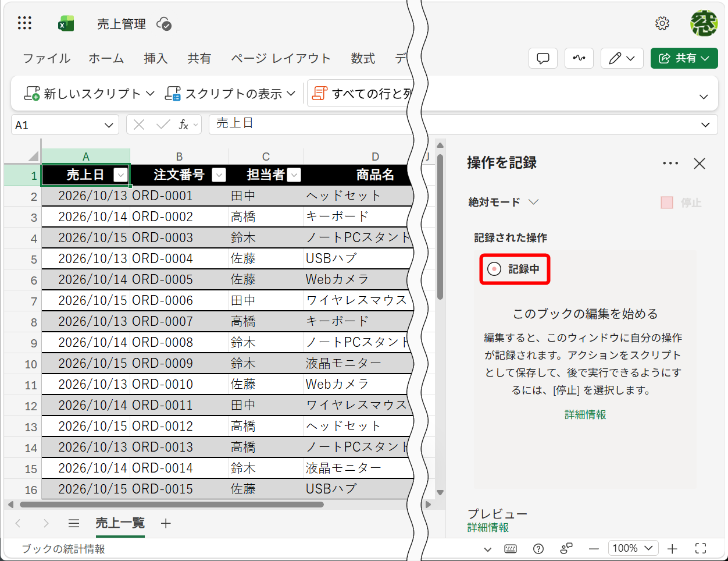Image resolution: width=728 pixels, height=561 pixels.
Task: Select cell 鈴木 in row 9
Action: coord(266,342)
